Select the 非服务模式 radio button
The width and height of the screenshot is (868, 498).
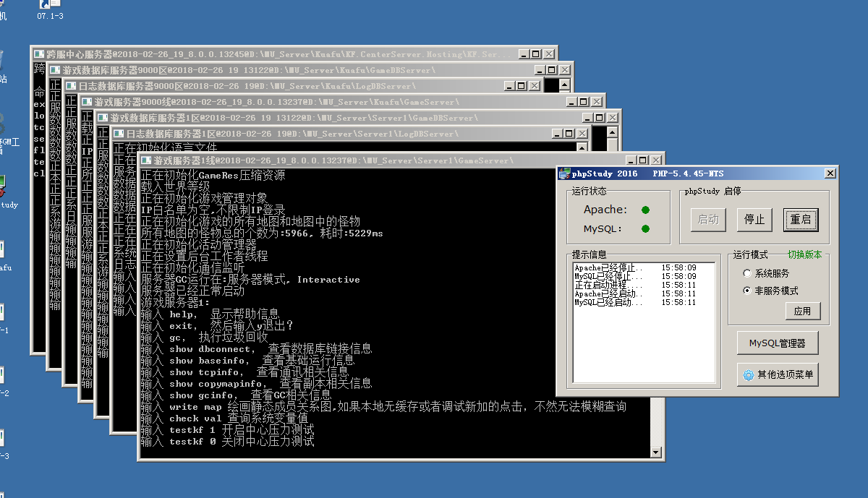coord(747,291)
